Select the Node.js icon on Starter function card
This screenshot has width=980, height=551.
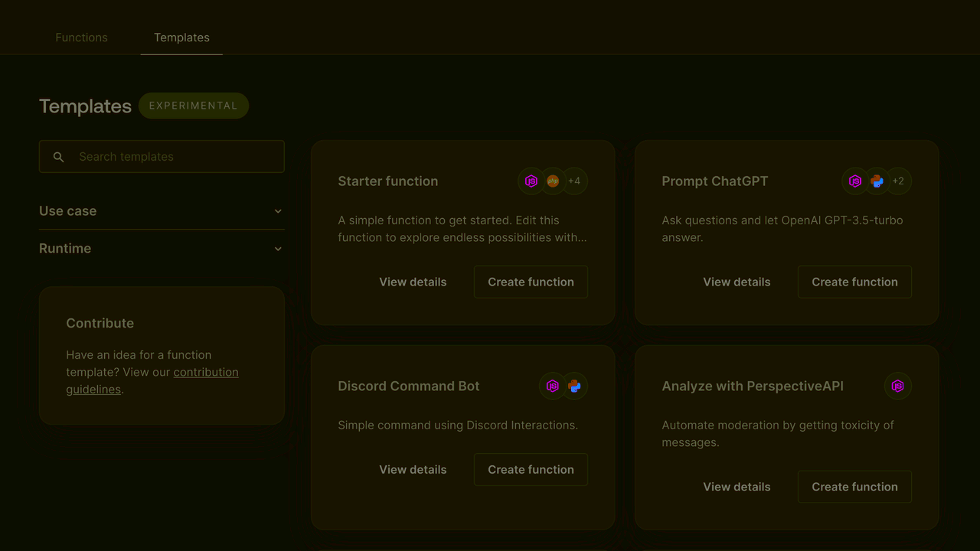pyautogui.click(x=531, y=181)
